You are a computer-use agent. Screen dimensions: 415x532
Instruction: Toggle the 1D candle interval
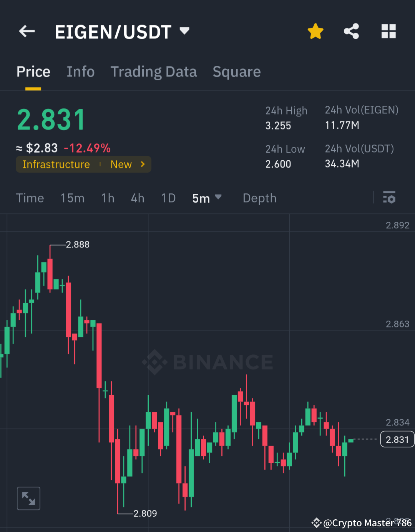[168, 198]
